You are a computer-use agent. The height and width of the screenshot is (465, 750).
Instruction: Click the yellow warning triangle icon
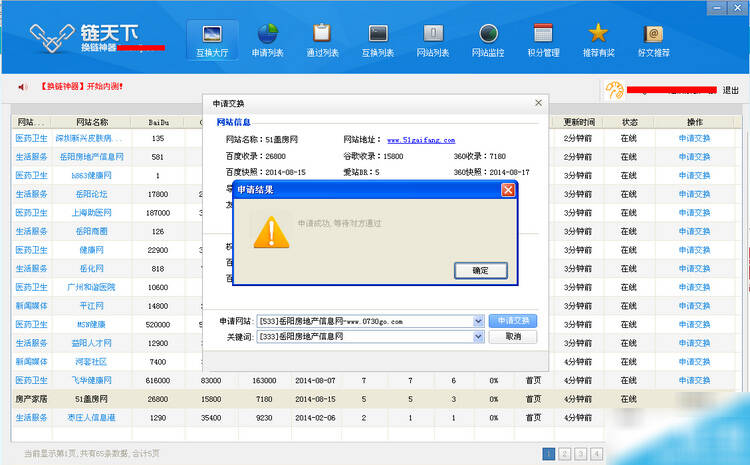(271, 232)
